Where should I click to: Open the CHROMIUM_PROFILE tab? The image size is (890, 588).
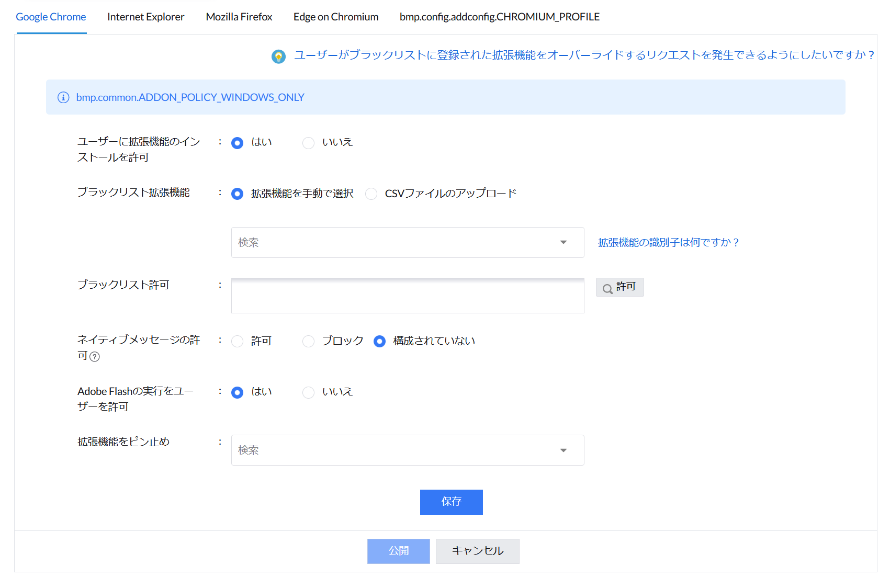(x=499, y=17)
